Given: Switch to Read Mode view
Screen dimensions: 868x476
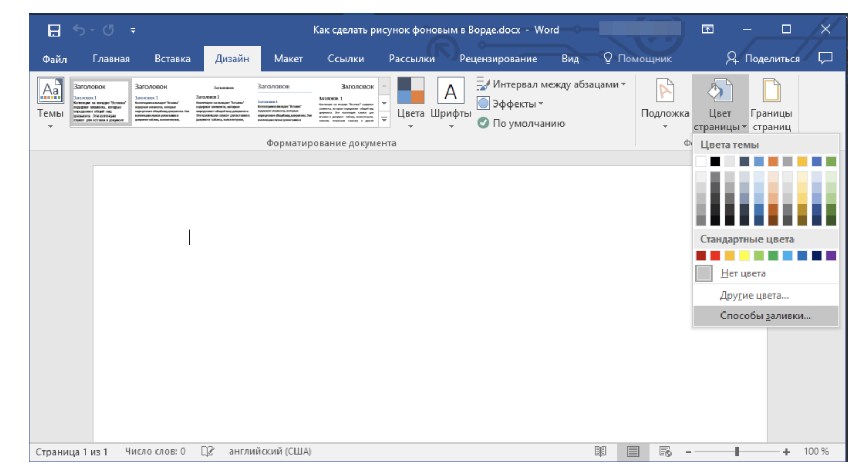Looking at the screenshot, I should coord(601,452).
